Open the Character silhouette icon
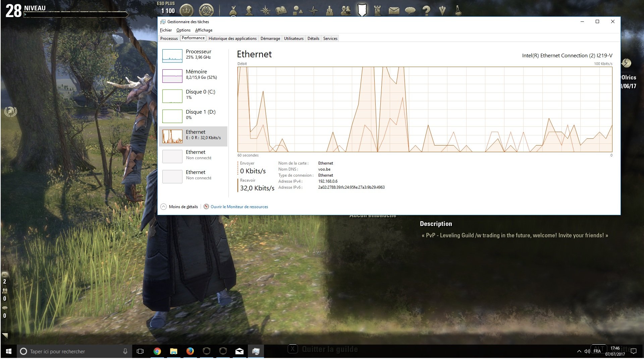The width and height of the screenshot is (644, 362). point(249,11)
